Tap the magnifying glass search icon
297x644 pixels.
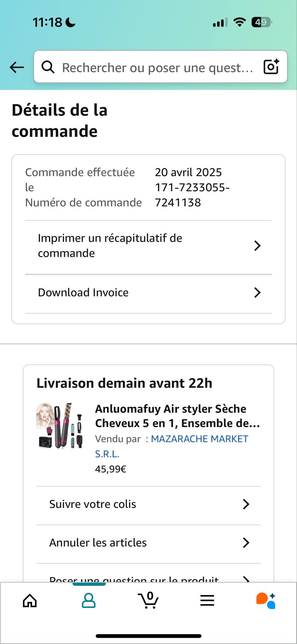[48, 67]
